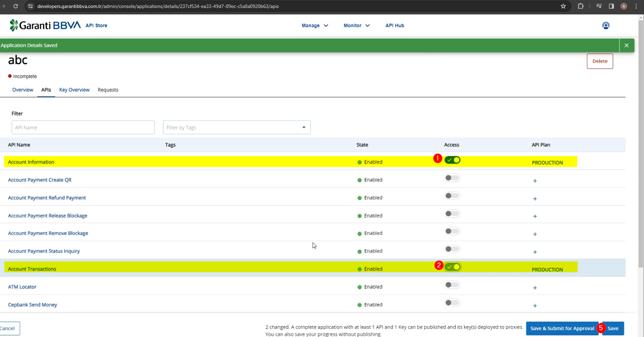This screenshot has width=644, height=337.
Task: Add API plan for Account Payment Refund Payment
Action: tap(535, 199)
